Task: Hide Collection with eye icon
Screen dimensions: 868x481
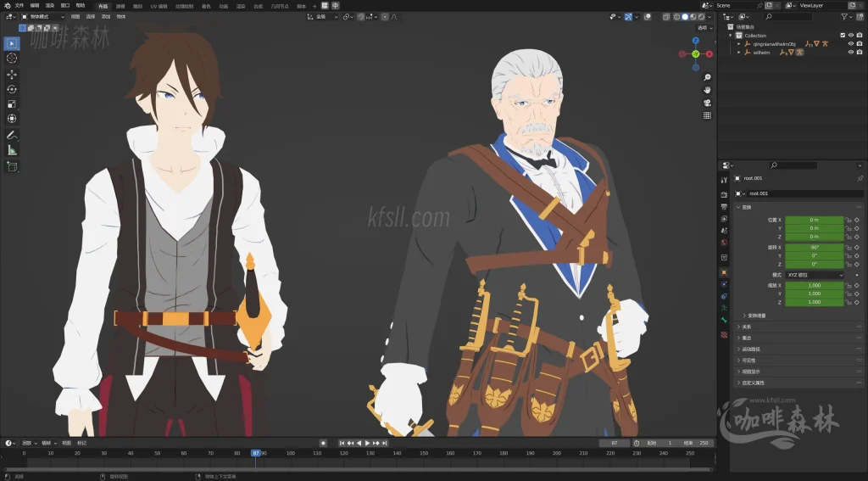Action: (851, 36)
